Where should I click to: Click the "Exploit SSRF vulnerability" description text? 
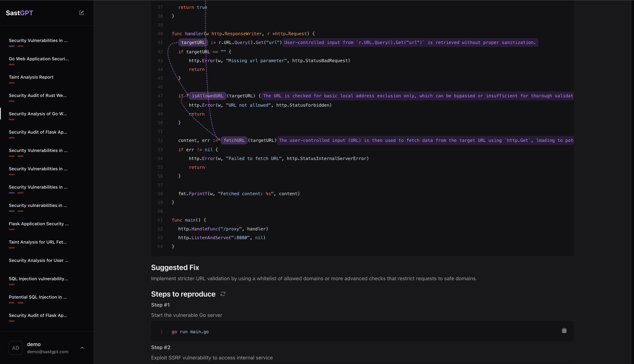coord(212,358)
